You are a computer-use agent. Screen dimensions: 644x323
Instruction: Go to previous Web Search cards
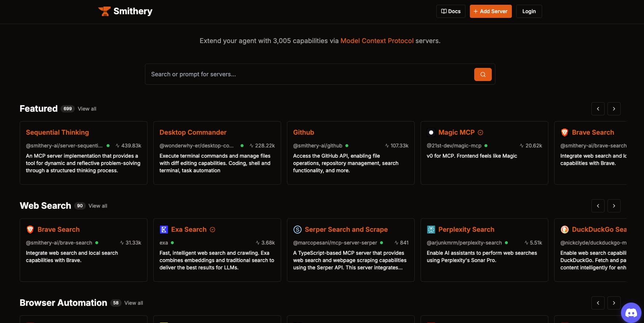598,206
